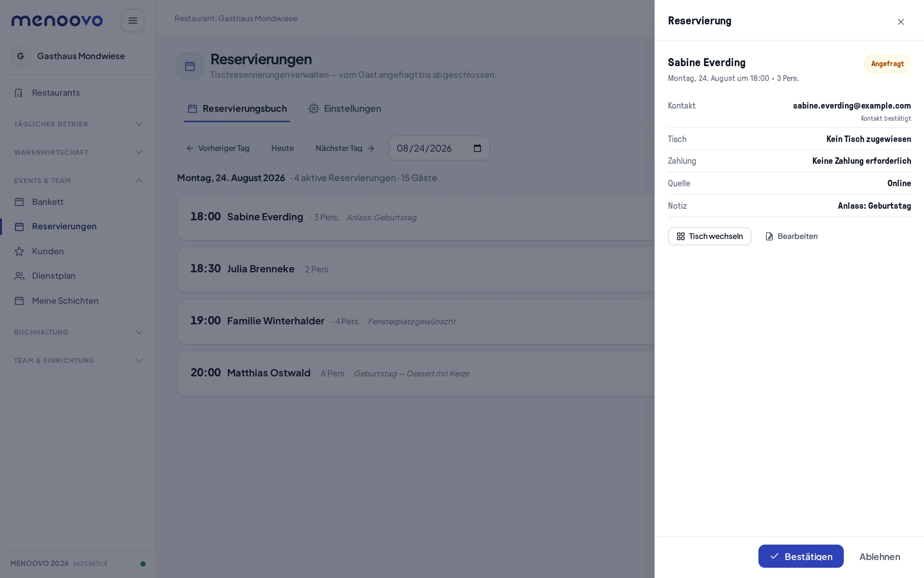Select Gasthaus Mondwiese restaurant name in sidebar
This screenshot has width=924, height=578.
[x=81, y=56]
